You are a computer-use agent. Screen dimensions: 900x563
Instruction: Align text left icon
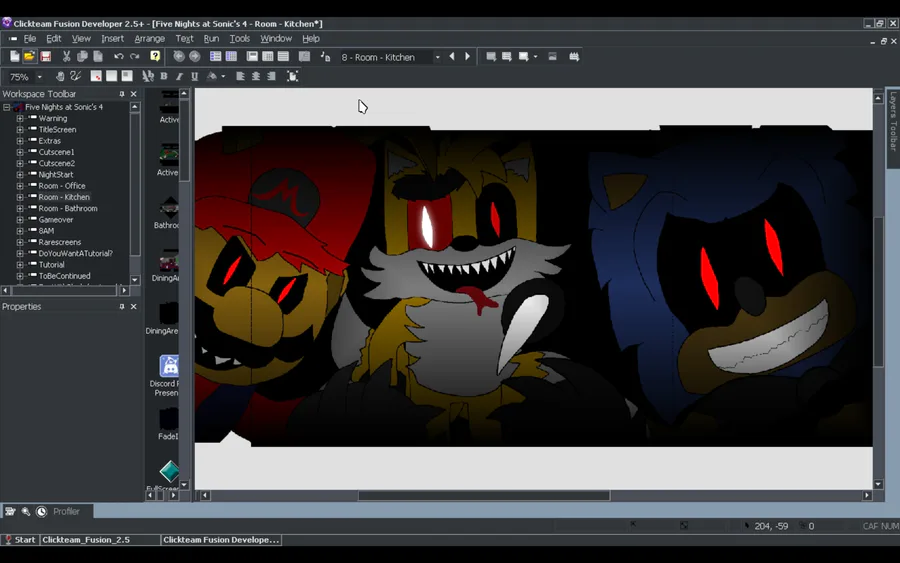(240, 76)
